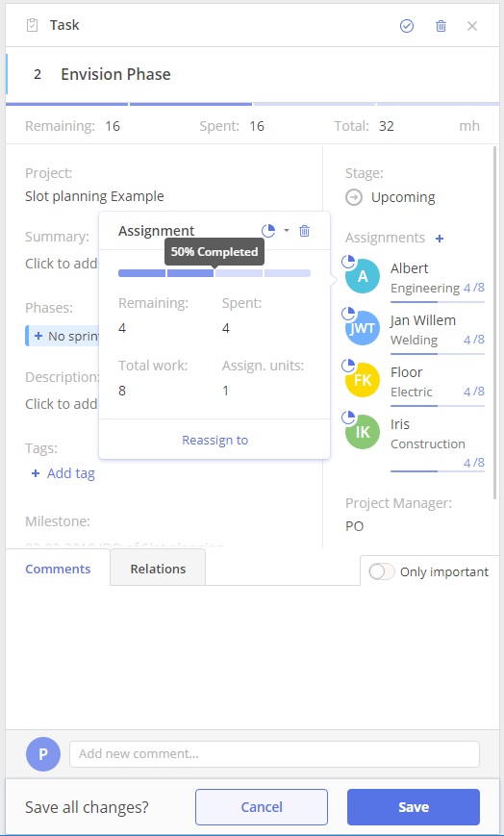Screen dimensions: 504x836
Task: Add a new assignment with plus icon
Action: (x=440, y=239)
